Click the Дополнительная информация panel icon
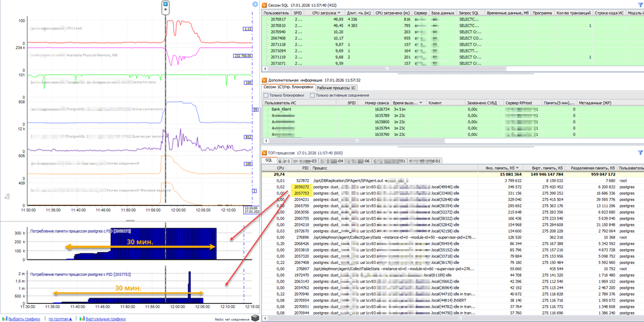 (264, 80)
